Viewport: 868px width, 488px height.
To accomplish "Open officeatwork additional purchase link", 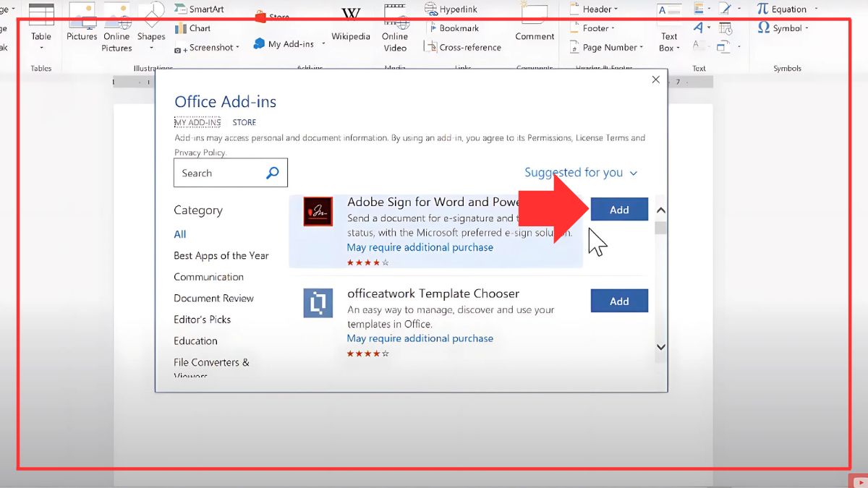I will point(420,338).
